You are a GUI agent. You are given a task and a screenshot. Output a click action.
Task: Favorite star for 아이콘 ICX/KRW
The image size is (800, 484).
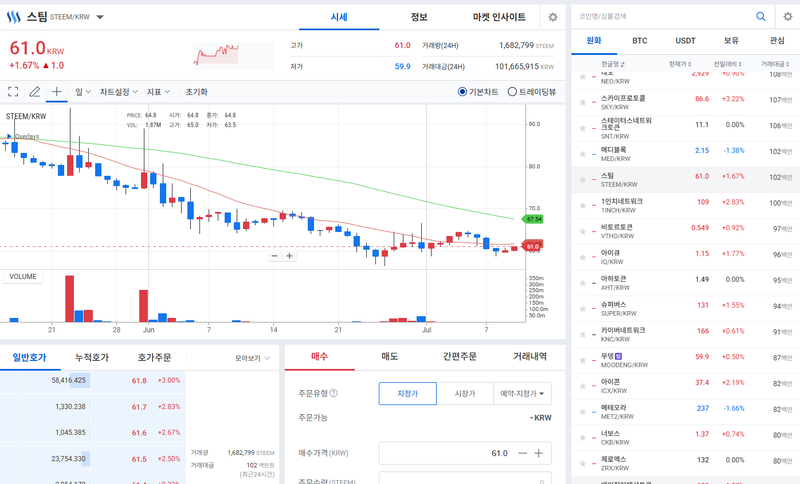point(583,386)
